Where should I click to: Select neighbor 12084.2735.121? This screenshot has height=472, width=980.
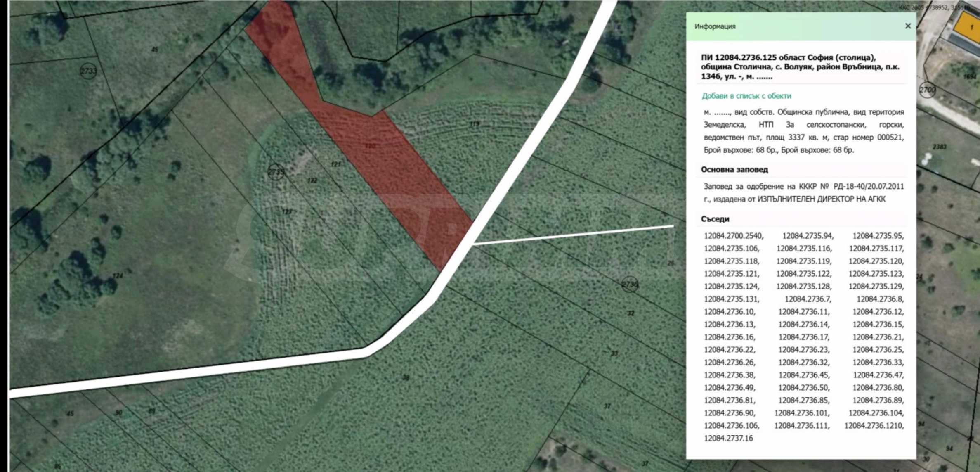point(732,274)
